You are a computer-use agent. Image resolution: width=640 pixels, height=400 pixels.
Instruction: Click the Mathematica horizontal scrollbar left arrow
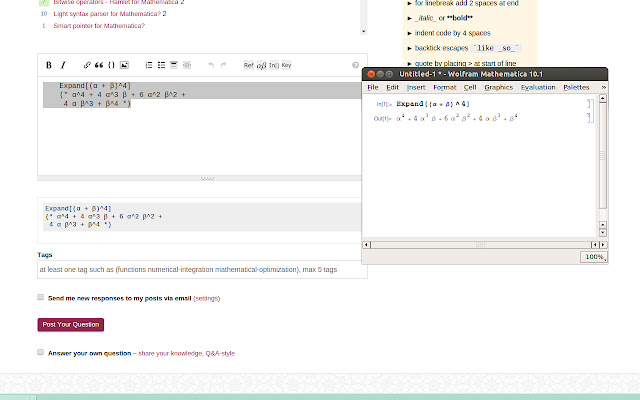[x=367, y=244]
